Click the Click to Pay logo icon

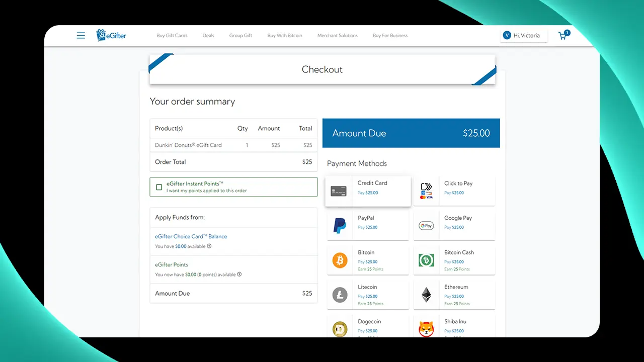coord(426,191)
